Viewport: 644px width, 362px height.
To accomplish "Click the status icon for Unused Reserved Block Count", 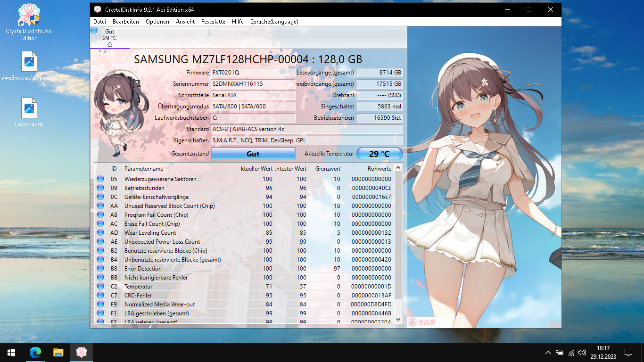I will click(x=100, y=206).
